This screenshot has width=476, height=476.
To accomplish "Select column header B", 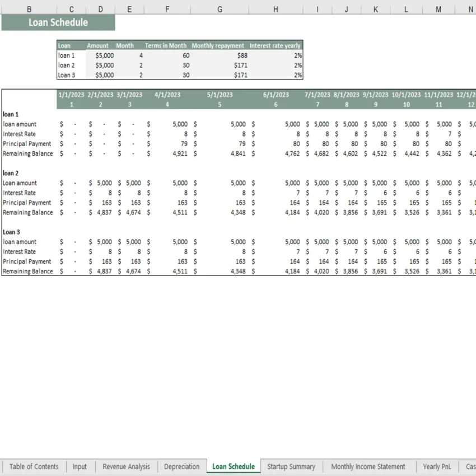I will [x=29, y=9].
